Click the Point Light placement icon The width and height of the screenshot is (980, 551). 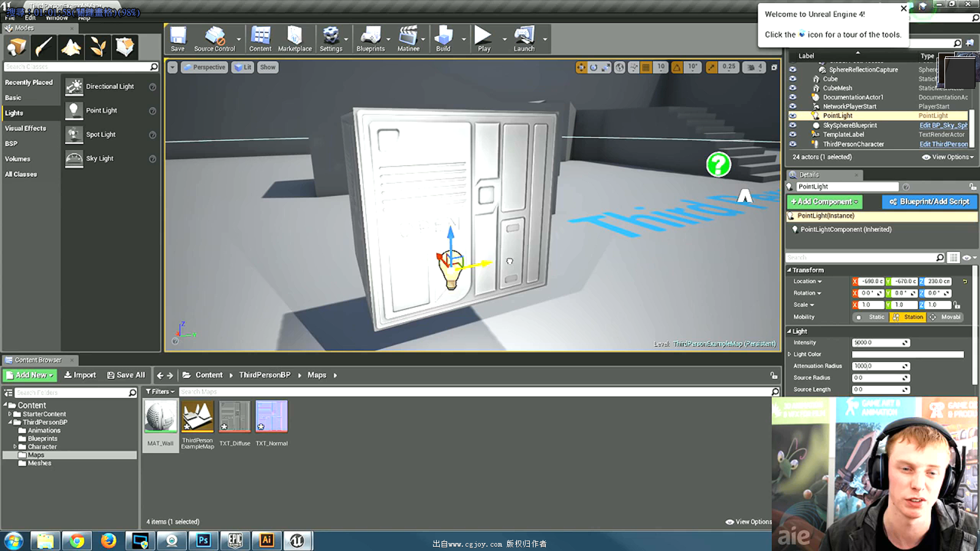(74, 111)
